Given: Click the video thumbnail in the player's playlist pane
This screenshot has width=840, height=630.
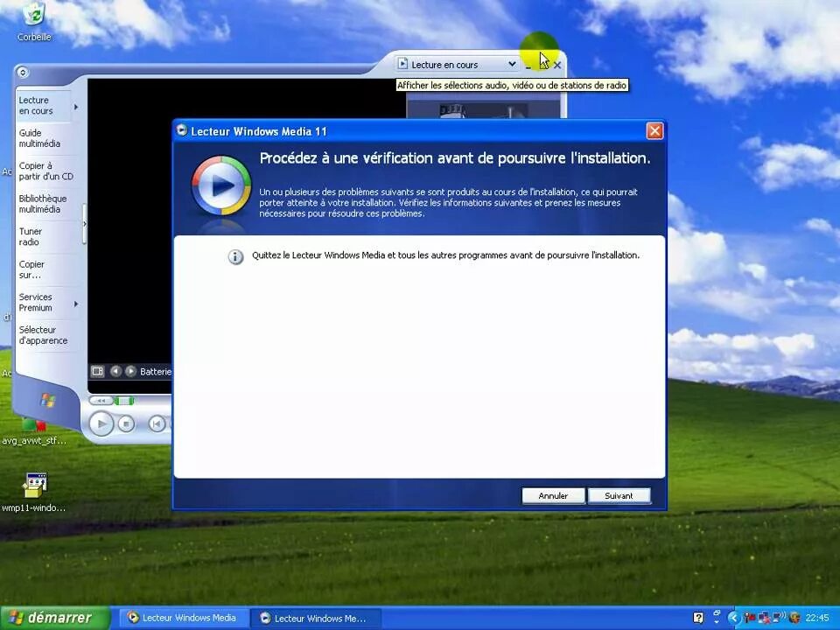Looking at the screenshot, I should tap(482, 110).
